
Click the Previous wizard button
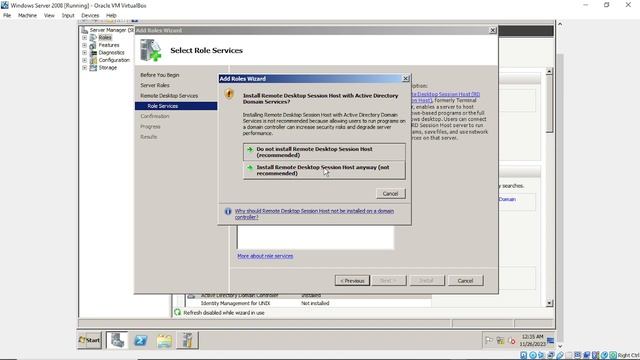352,281
